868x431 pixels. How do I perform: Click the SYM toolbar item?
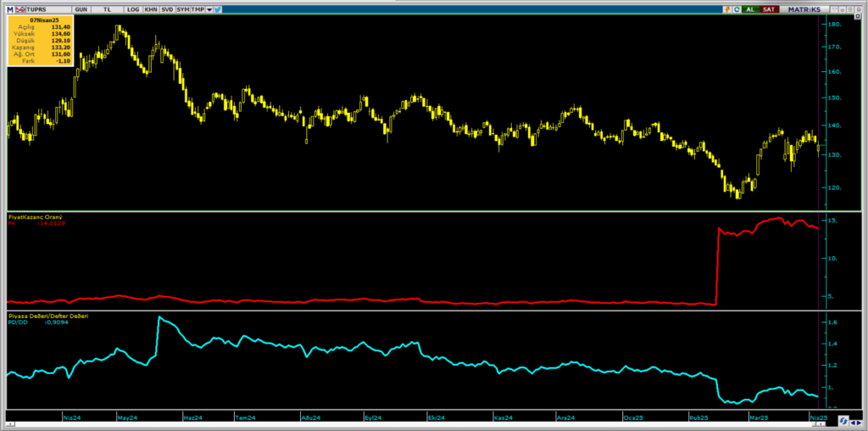tap(182, 8)
